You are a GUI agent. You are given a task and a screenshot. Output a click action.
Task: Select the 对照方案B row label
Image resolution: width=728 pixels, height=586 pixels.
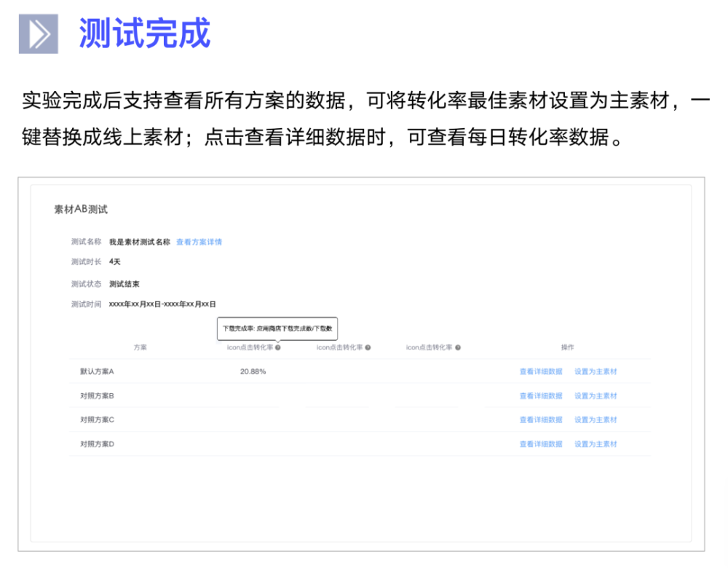(97, 395)
